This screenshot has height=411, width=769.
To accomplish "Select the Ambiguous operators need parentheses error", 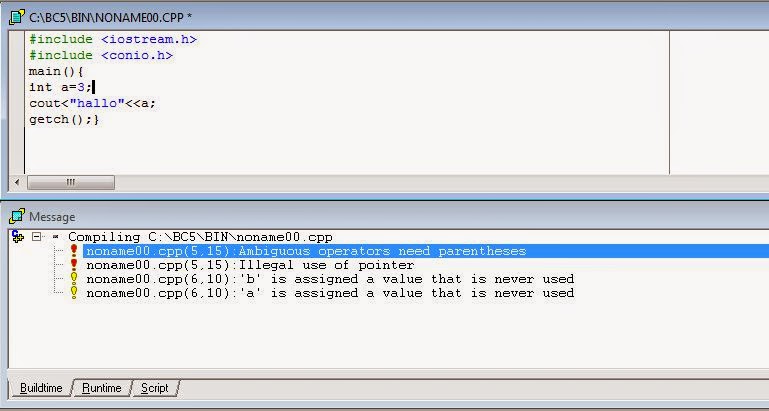I will [x=306, y=251].
